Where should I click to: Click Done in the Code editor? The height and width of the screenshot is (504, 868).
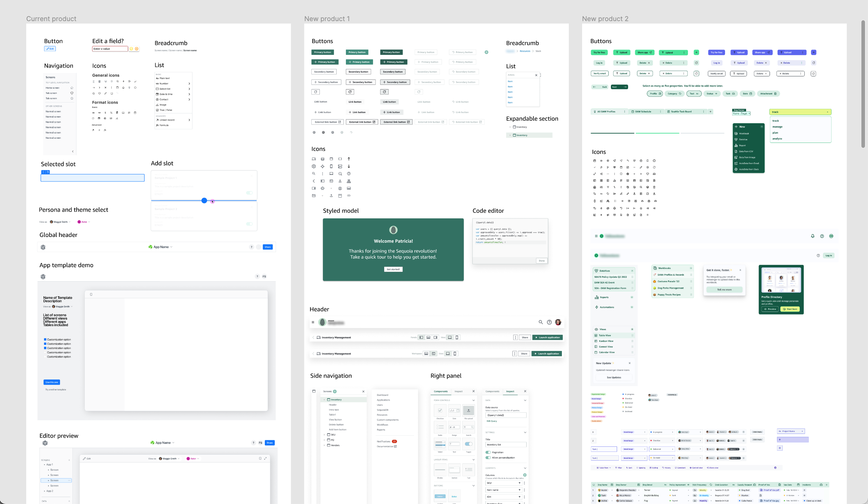541,261
